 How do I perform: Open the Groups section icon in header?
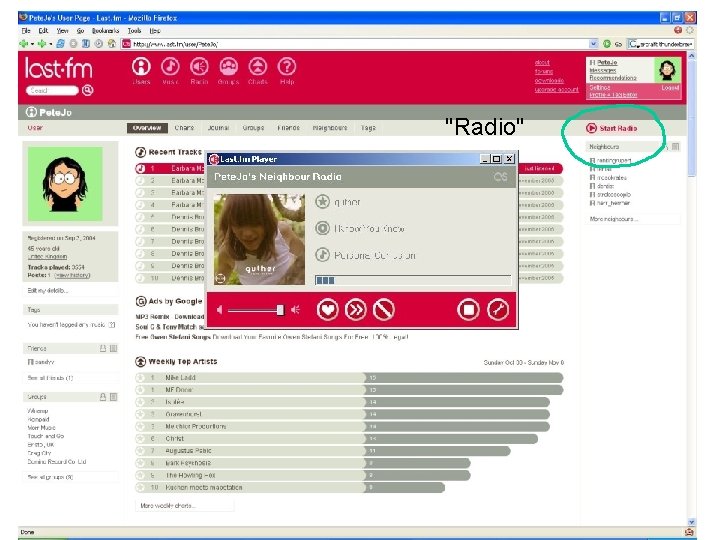pos(229,67)
